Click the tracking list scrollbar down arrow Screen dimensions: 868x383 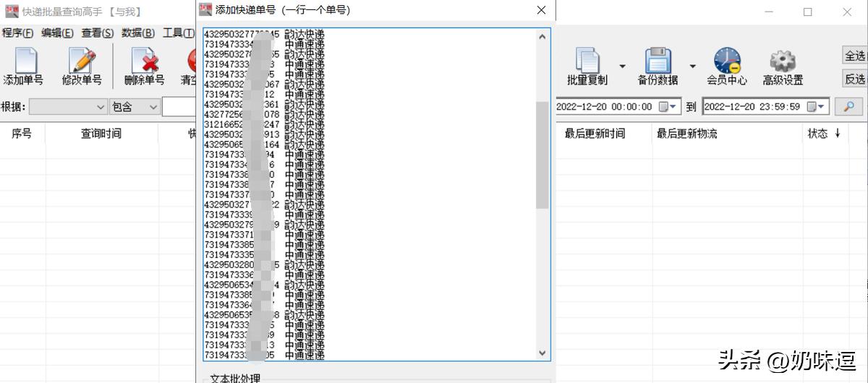tap(542, 353)
